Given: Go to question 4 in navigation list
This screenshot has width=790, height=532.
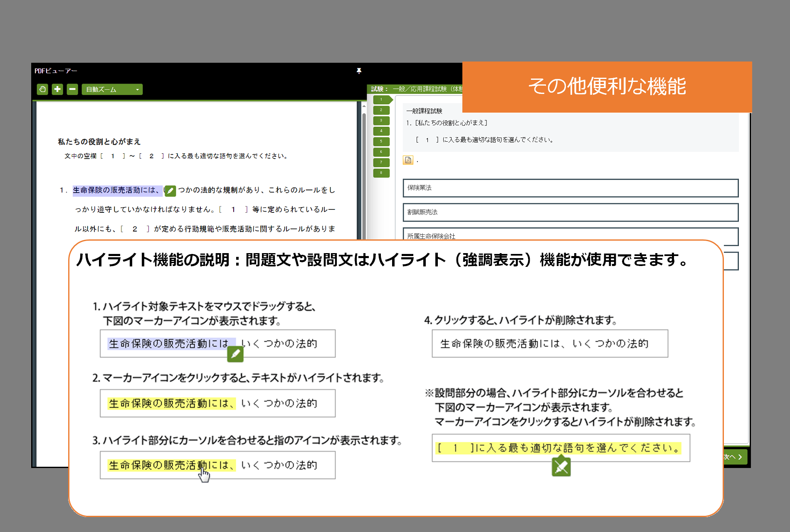Looking at the screenshot, I should pos(381,131).
